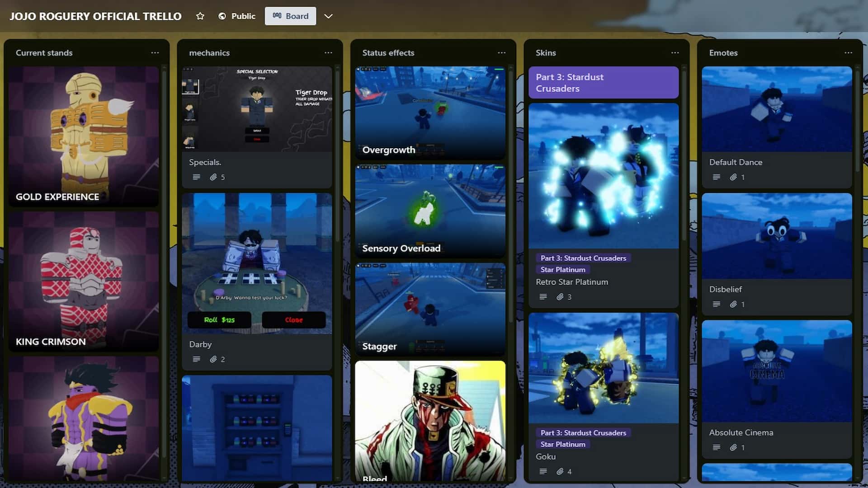
Task: Click attachment icon on Darby card
Action: [213, 359]
